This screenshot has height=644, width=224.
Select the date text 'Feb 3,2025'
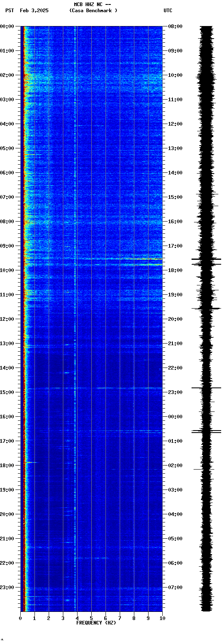(x=34, y=11)
